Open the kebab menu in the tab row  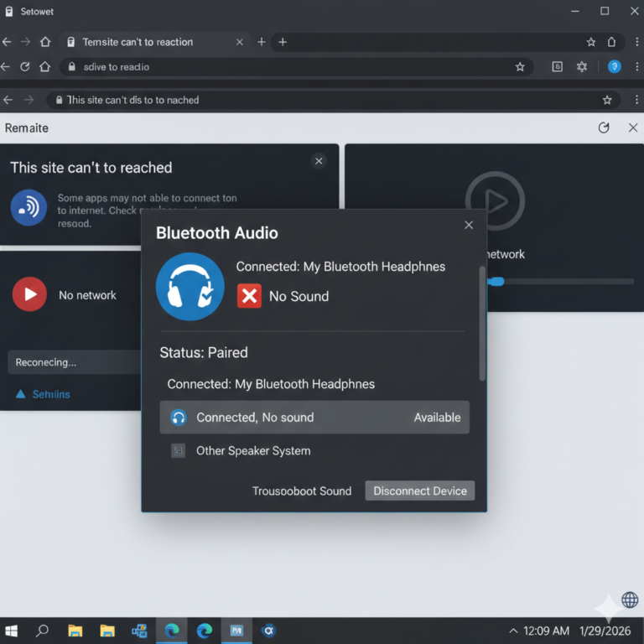[636, 42]
